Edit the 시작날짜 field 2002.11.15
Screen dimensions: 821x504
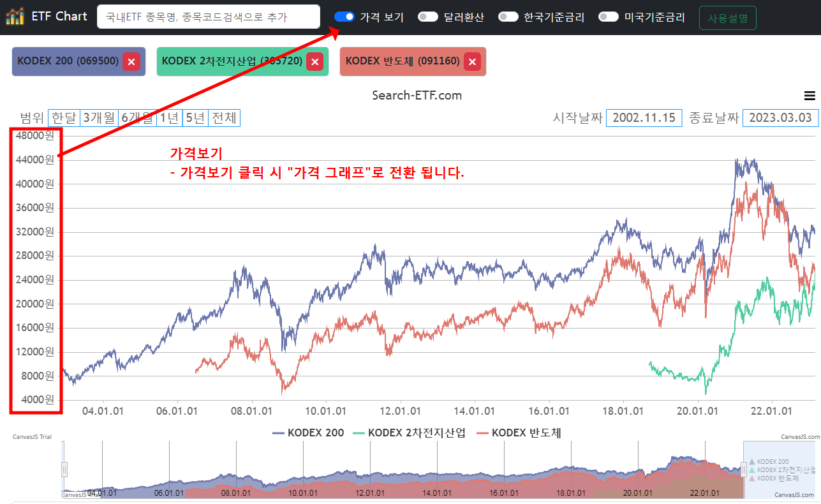[x=644, y=118]
